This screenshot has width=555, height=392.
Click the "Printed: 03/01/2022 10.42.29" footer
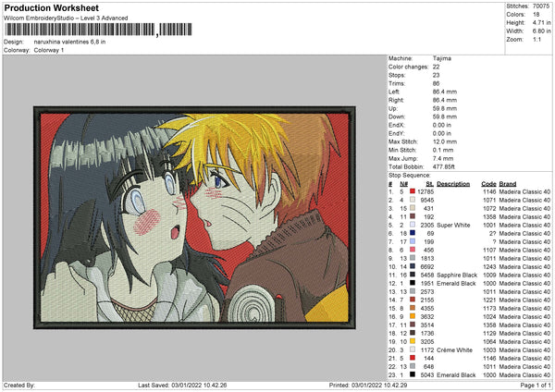click(x=368, y=386)
